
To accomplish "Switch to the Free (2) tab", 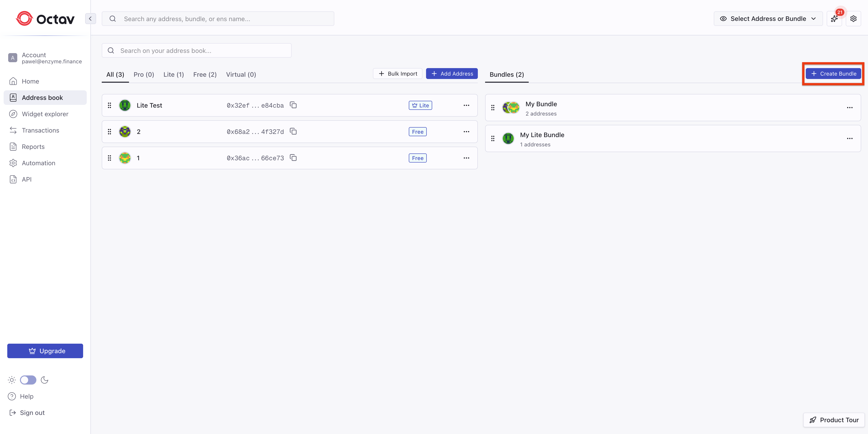I will pyautogui.click(x=205, y=74).
